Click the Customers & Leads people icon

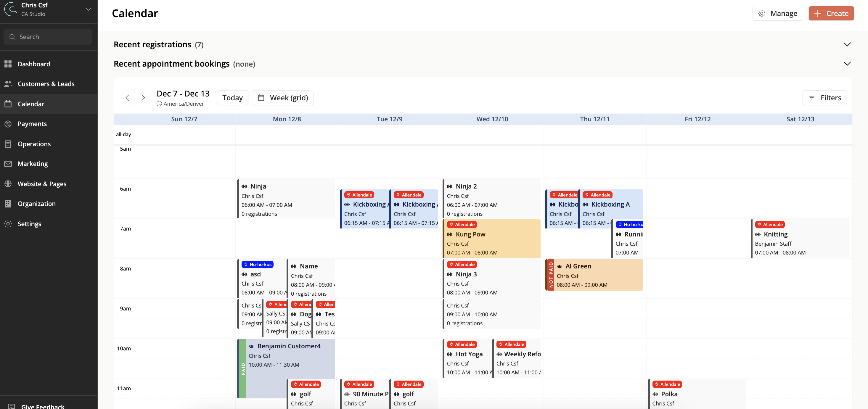coord(8,84)
